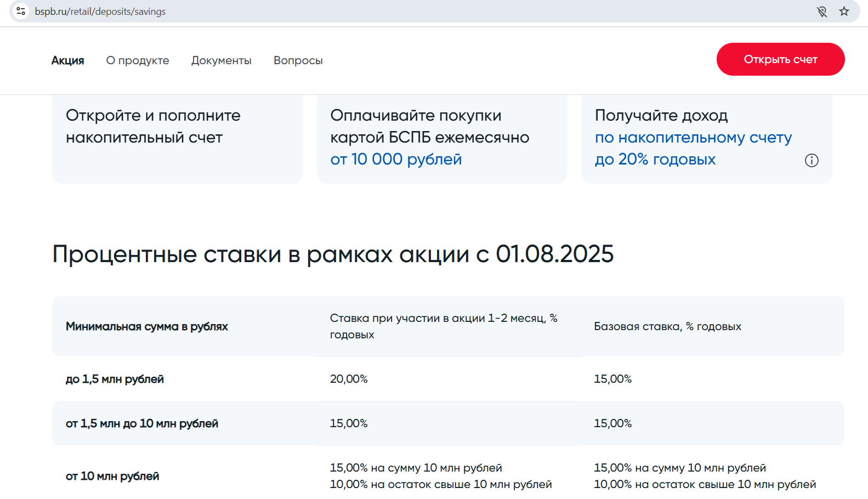The image size is (868, 499).
Task: Click the bspb.ru address bar URL
Action: (100, 12)
